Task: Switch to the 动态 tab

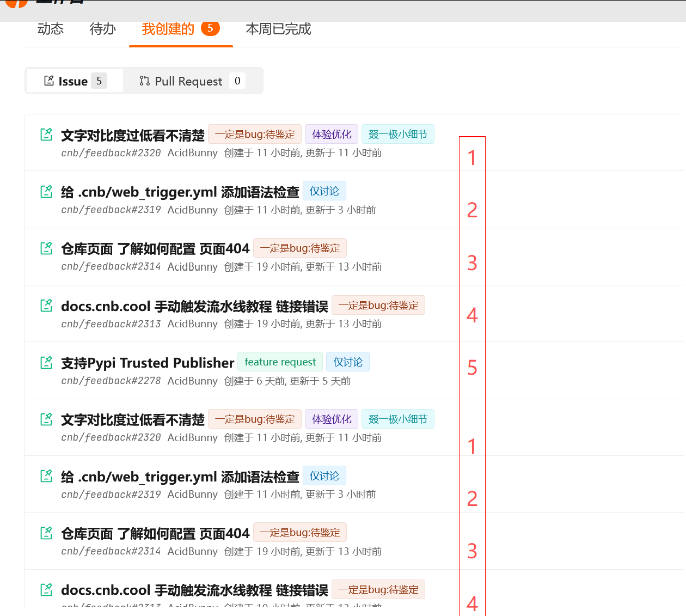Action: click(50, 29)
